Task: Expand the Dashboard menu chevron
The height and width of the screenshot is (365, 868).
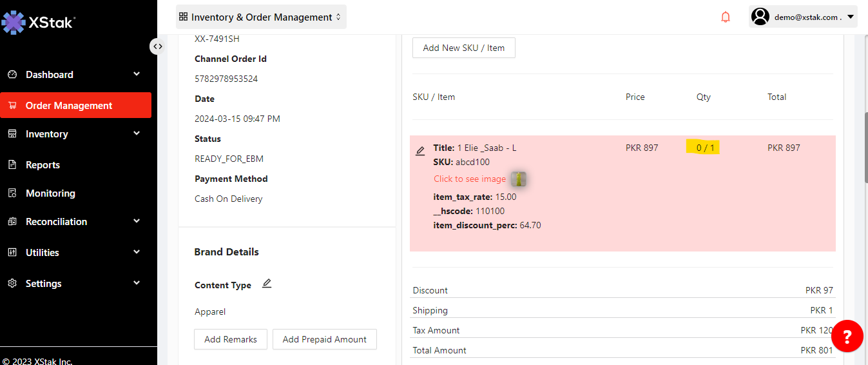Action: (137, 74)
